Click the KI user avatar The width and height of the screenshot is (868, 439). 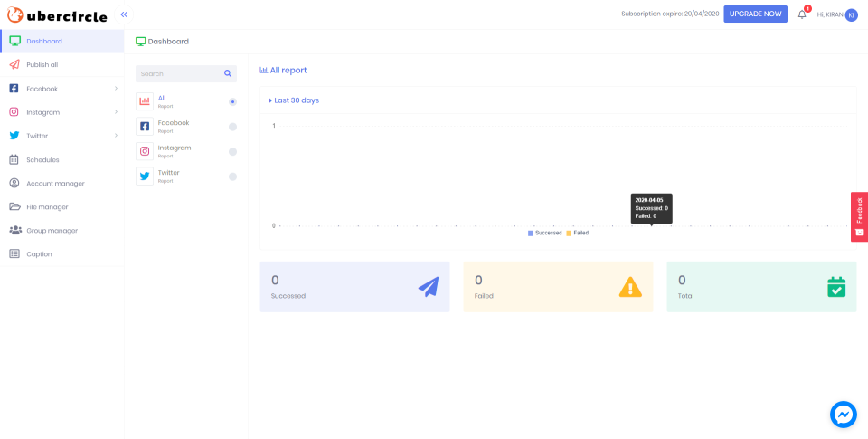tap(852, 15)
